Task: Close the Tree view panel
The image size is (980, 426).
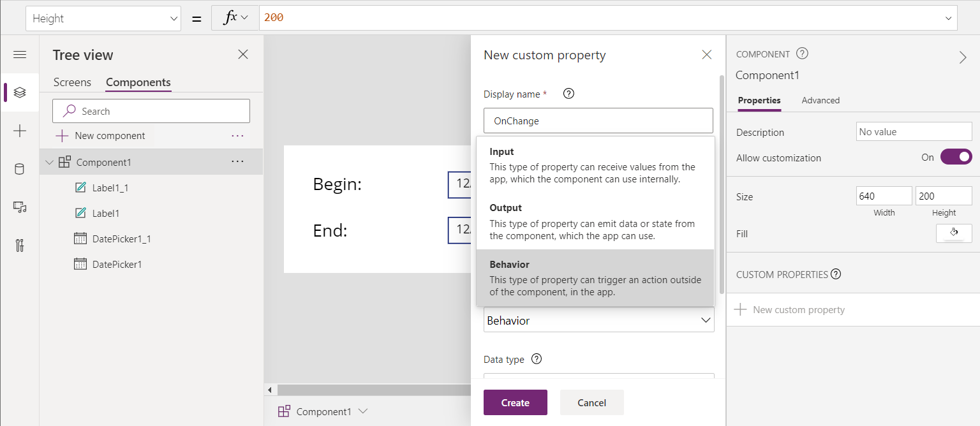Action: click(243, 55)
